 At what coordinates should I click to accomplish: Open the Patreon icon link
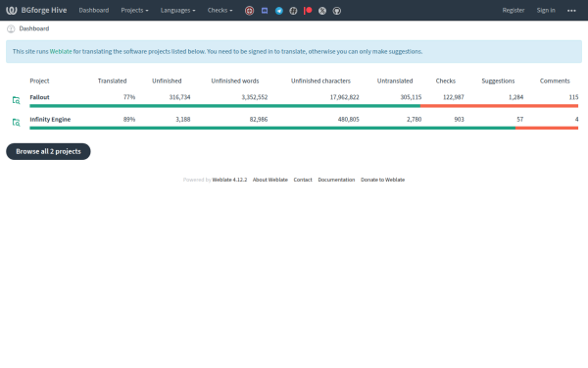(x=308, y=11)
